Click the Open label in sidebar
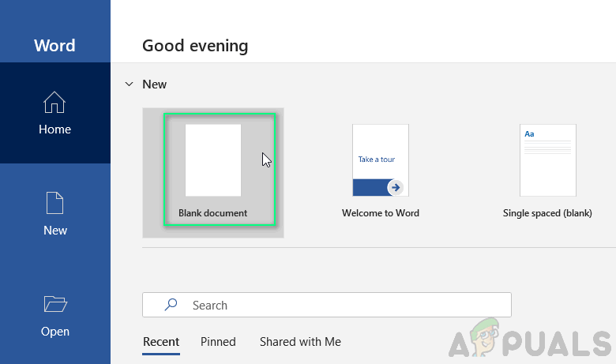Image resolution: width=616 pixels, height=364 pixels. click(x=54, y=332)
